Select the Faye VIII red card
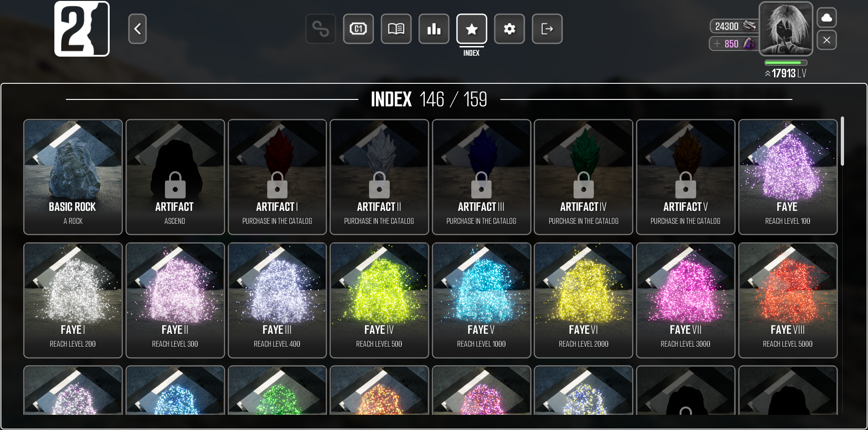868x430 pixels. (x=788, y=300)
